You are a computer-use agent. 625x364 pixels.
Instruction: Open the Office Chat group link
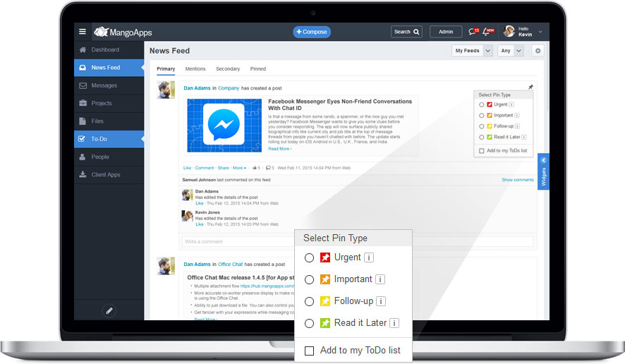[x=231, y=265]
